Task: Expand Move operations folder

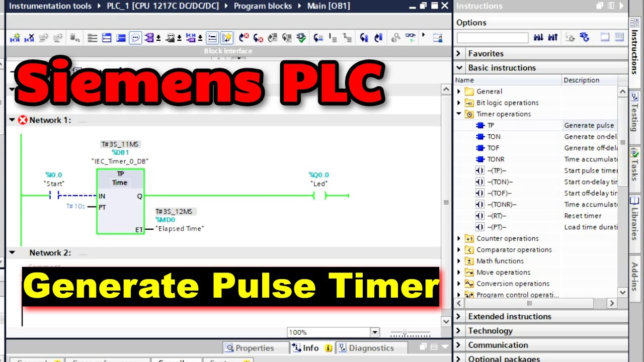Action: [x=458, y=273]
